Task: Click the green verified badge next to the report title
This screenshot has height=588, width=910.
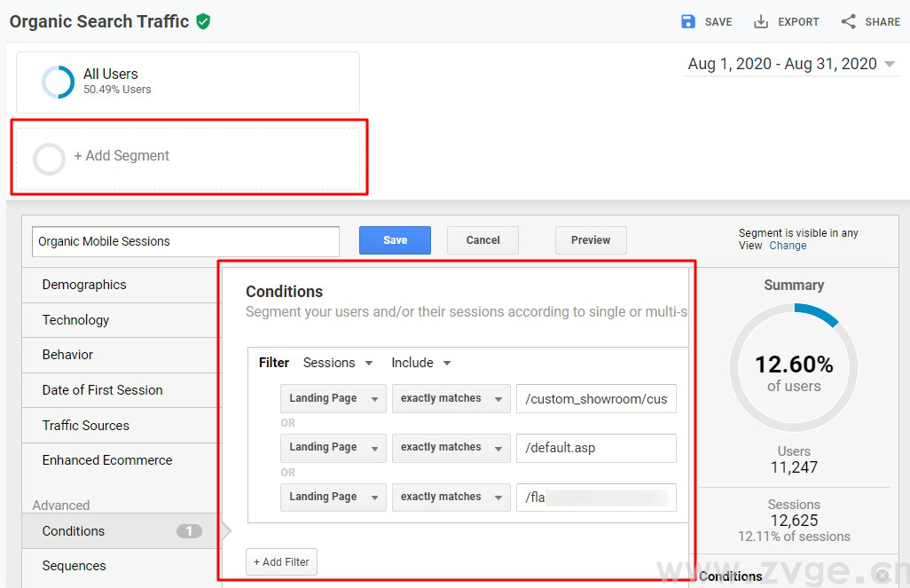Action: pos(203,20)
